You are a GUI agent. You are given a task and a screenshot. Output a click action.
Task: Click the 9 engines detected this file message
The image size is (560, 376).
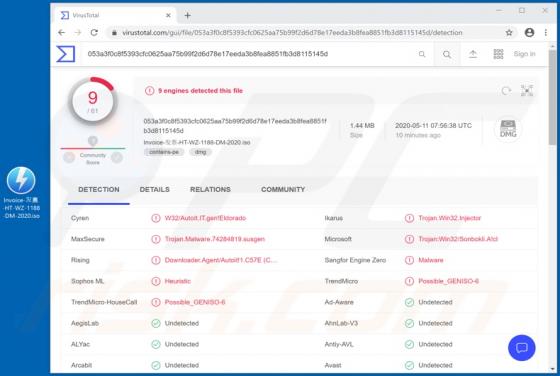click(x=200, y=91)
